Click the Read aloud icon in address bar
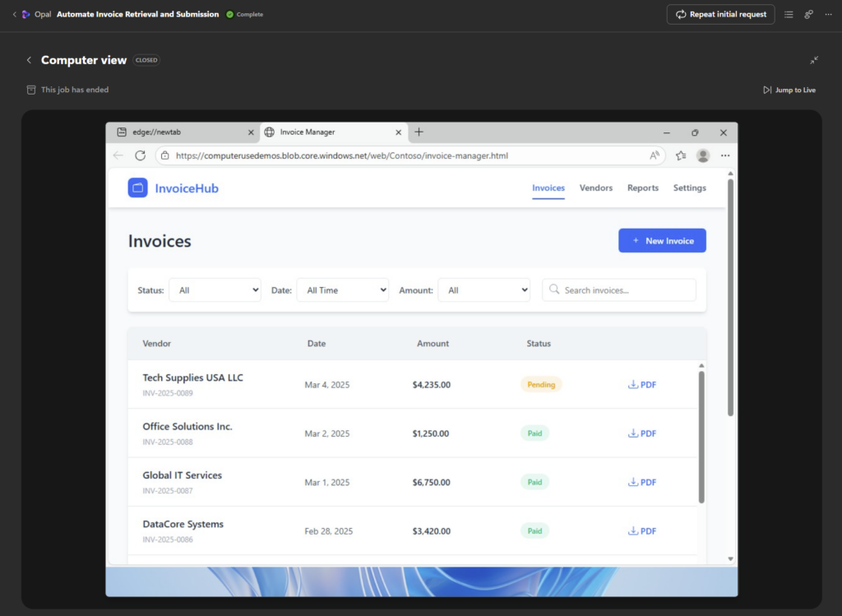Viewport: 842px width, 616px height. click(655, 155)
